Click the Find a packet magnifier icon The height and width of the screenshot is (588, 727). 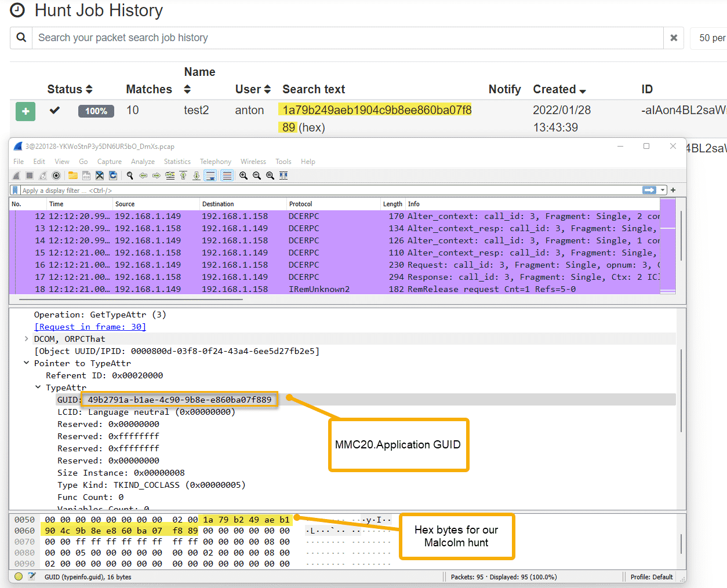(130, 176)
